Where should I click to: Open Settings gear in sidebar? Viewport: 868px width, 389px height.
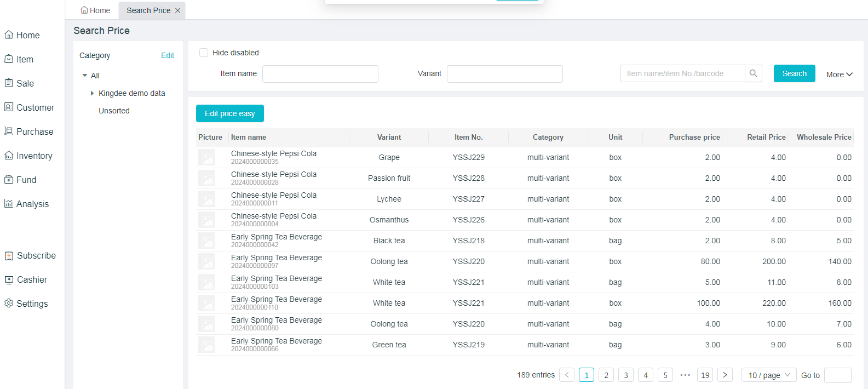[x=9, y=304]
